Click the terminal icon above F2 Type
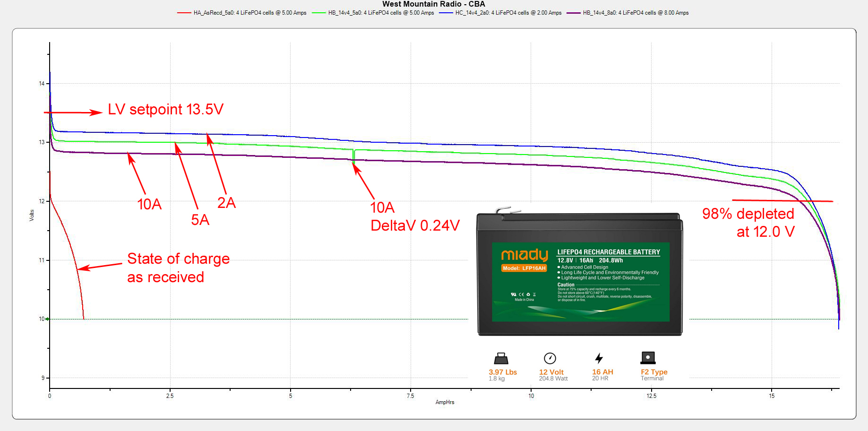 (648, 358)
